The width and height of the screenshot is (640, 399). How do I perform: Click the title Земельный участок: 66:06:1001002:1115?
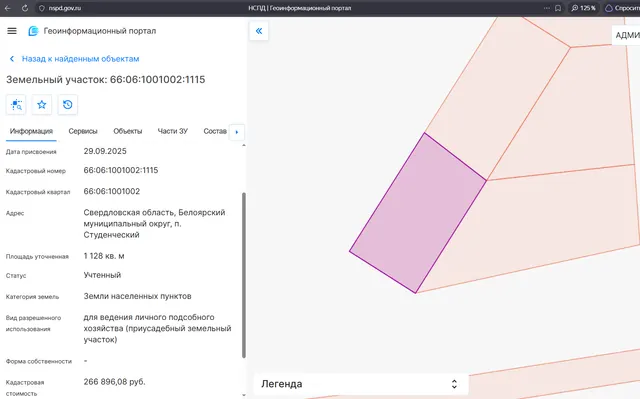click(x=105, y=80)
